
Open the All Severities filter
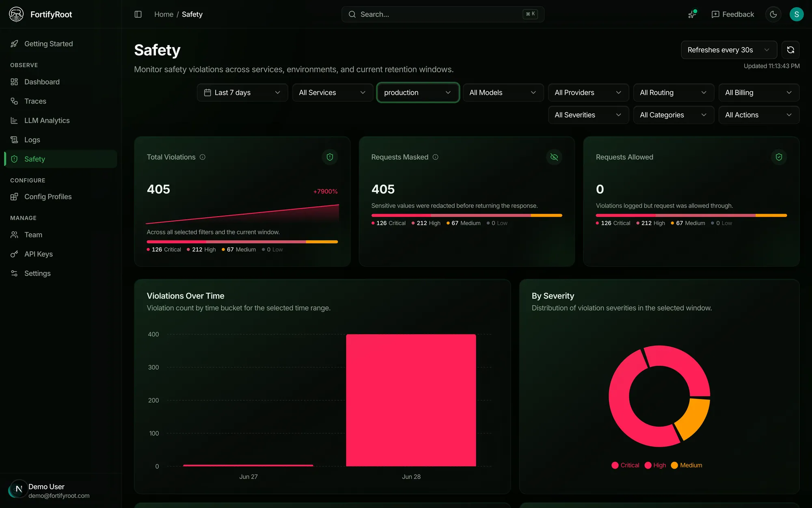[x=588, y=115]
